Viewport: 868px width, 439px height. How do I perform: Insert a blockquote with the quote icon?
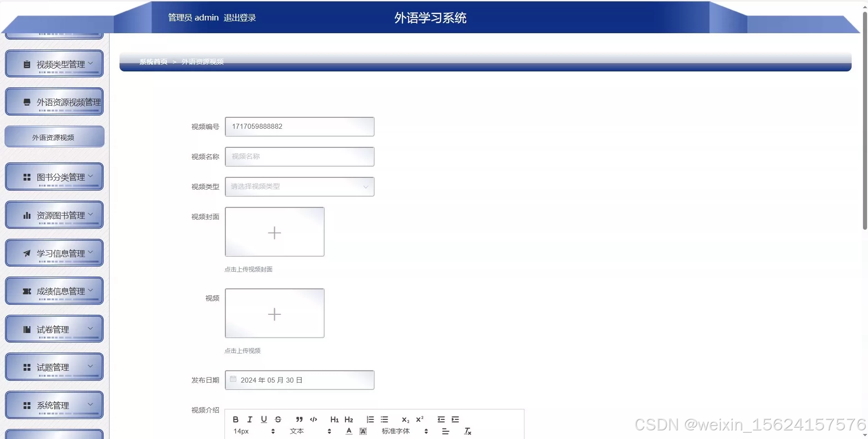pyautogui.click(x=299, y=419)
